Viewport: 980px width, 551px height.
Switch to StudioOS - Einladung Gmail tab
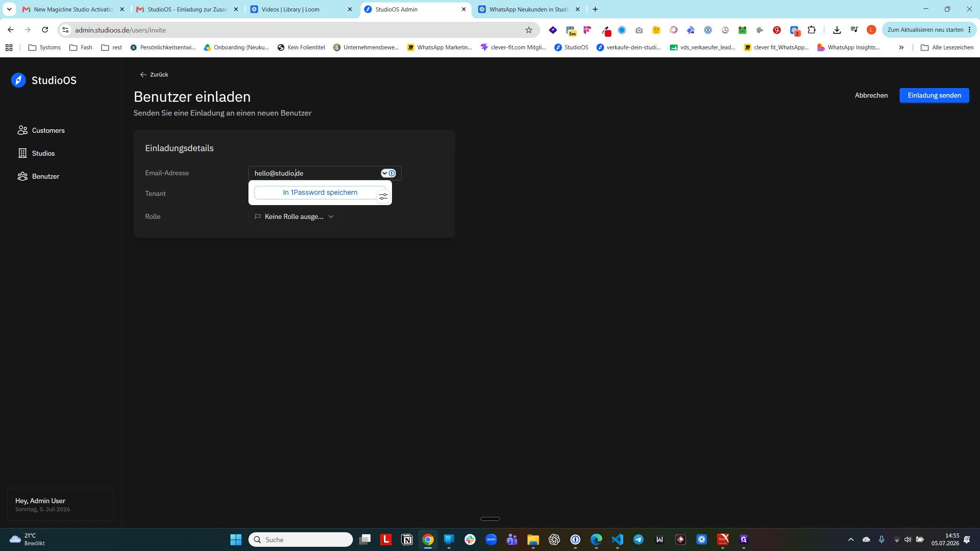[188, 9]
